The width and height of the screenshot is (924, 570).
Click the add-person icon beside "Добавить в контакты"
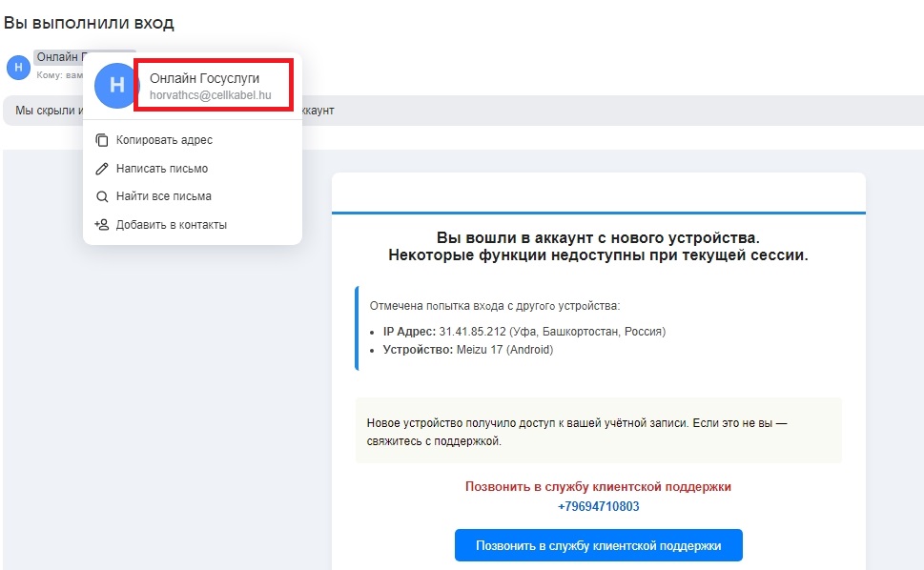click(x=101, y=225)
